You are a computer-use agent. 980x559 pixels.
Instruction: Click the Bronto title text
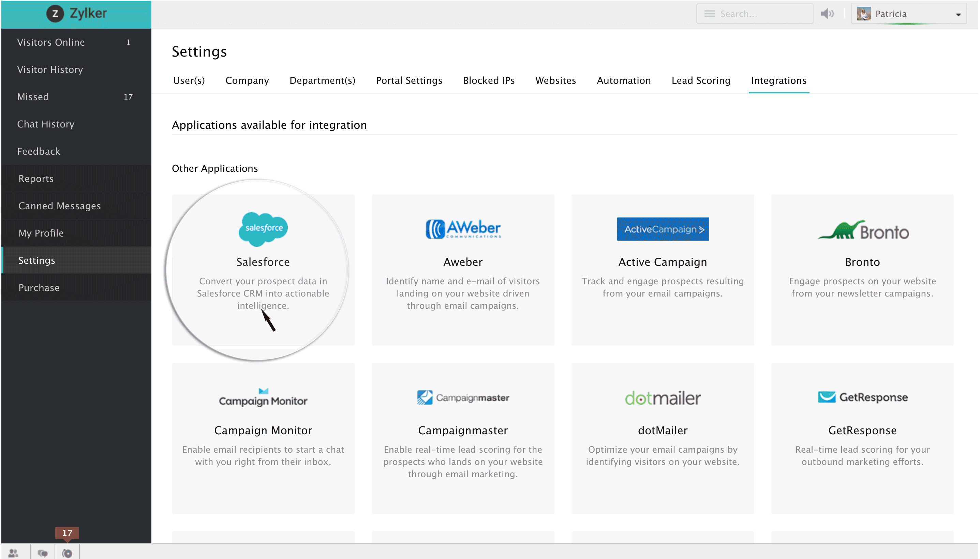tap(862, 262)
